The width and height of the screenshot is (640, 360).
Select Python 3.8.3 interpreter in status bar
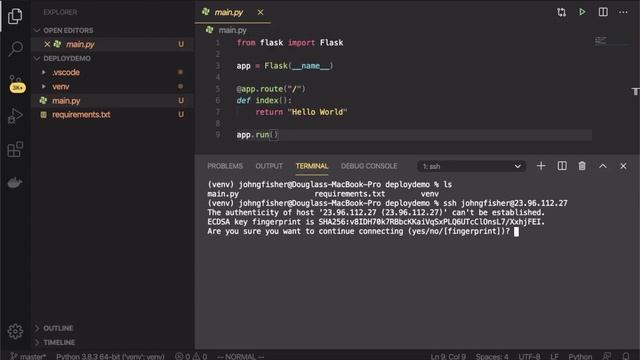[110, 356]
